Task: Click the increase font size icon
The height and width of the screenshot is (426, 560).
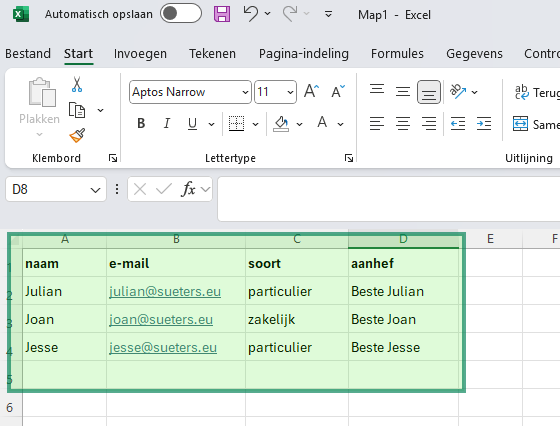Action: coord(311,91)
